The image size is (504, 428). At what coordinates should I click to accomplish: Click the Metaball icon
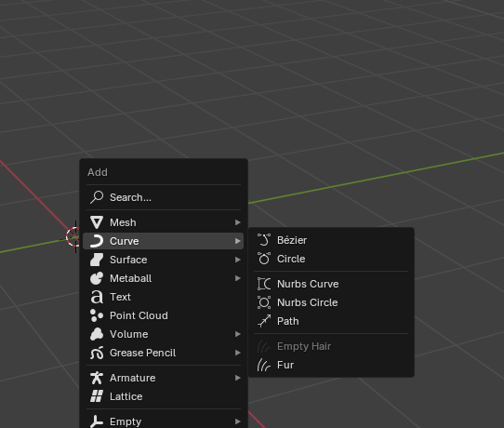(97, 278)
